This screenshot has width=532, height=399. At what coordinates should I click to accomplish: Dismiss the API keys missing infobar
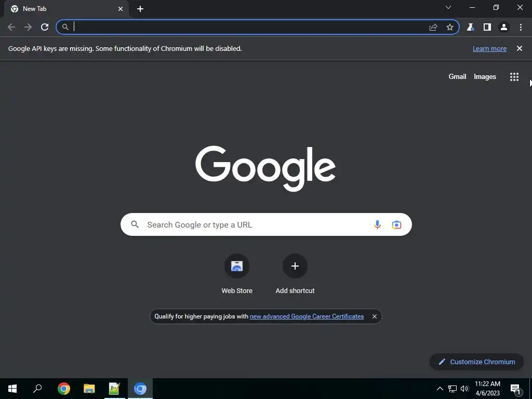pos(520,48)
